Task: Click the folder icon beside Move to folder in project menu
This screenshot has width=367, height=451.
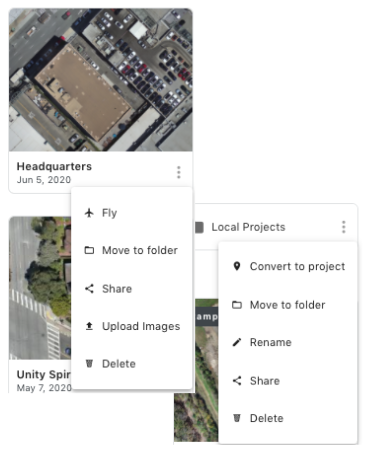Action: (89, 250)
